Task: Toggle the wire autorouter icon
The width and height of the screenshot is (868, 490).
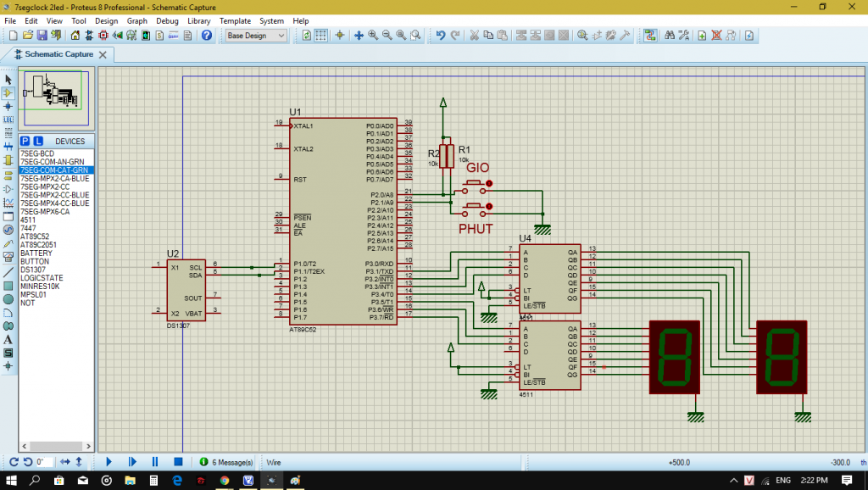Action: (650, 36)
